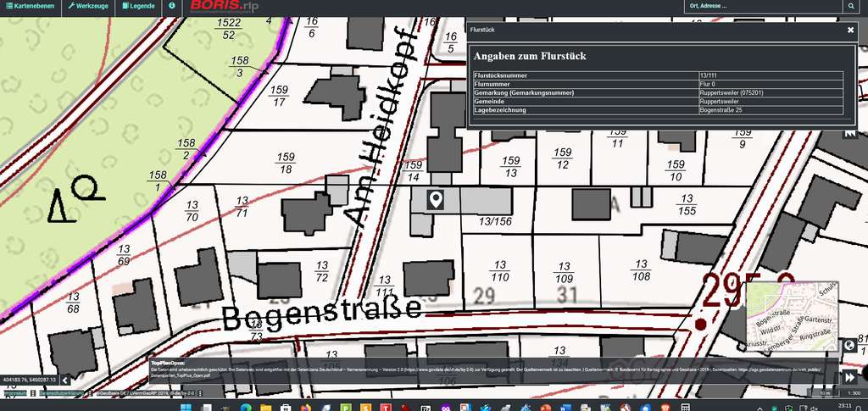Open the Legende menu
Image resolution: width=868 pixels, height=411 pixels.
click(x=138, y=6)
